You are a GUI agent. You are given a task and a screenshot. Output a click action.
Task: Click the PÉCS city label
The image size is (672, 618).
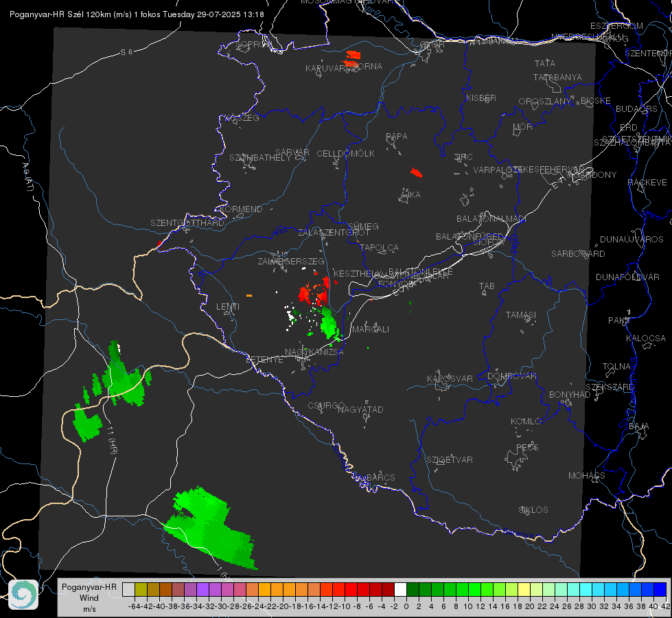point(526,447)
